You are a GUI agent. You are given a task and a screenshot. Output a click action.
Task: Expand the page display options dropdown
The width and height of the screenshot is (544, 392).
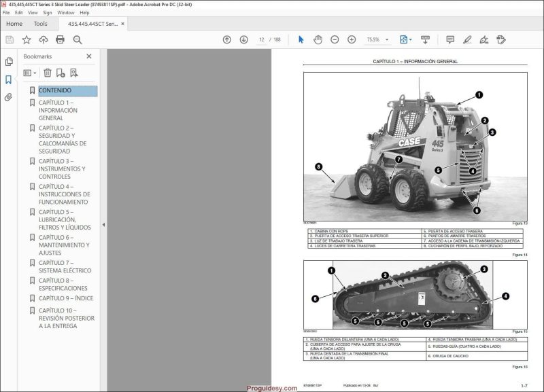point(409,39)
